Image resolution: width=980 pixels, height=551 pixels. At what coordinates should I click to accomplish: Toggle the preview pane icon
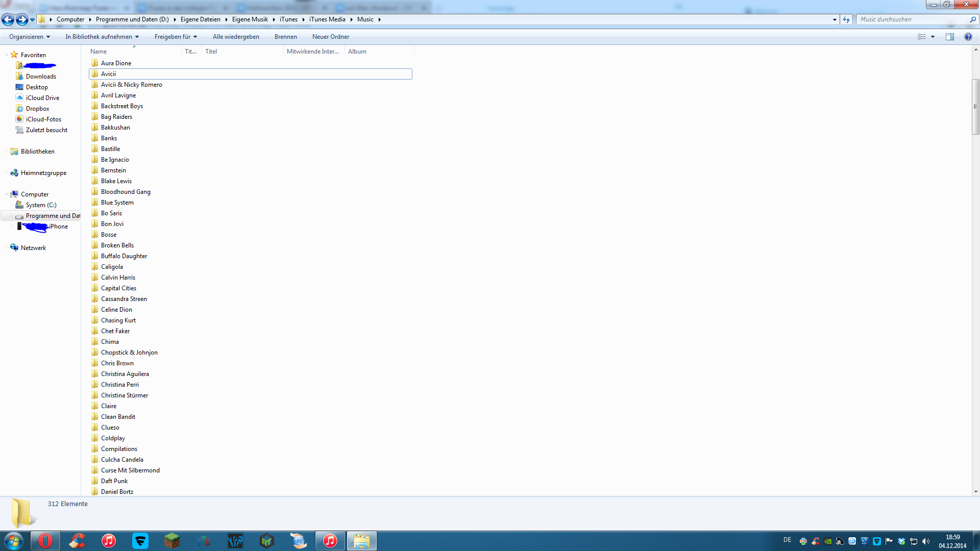[x=950, y=37]
